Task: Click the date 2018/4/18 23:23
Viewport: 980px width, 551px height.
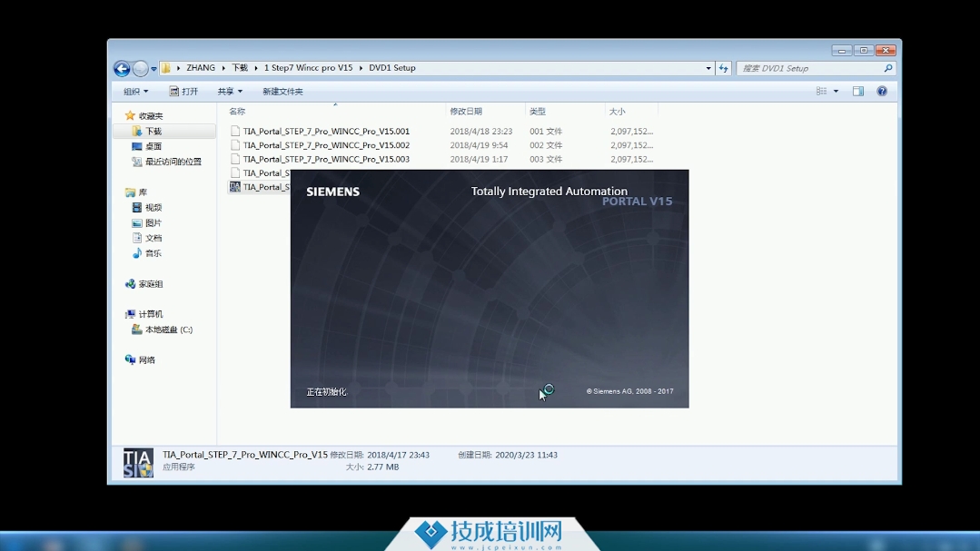Action: [x=481, y=132]
